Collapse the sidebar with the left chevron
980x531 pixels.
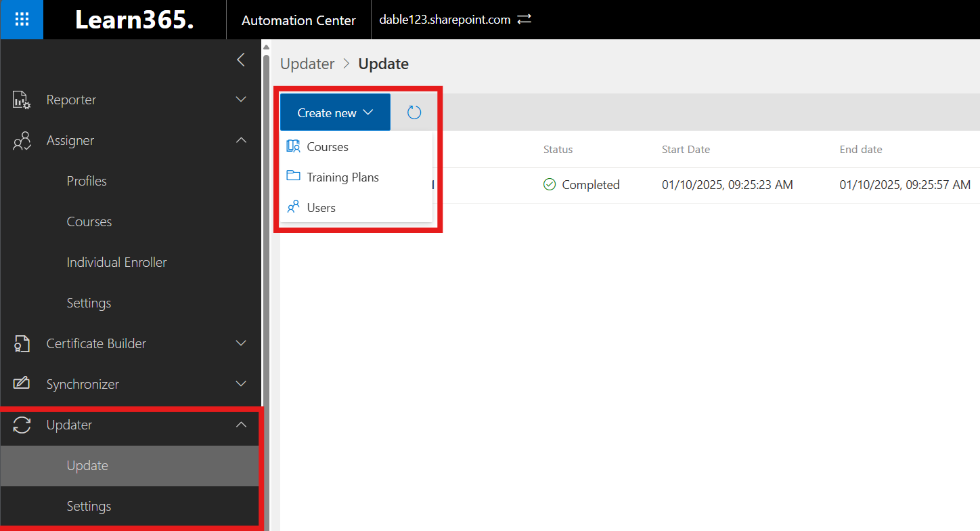coord(241,60)
